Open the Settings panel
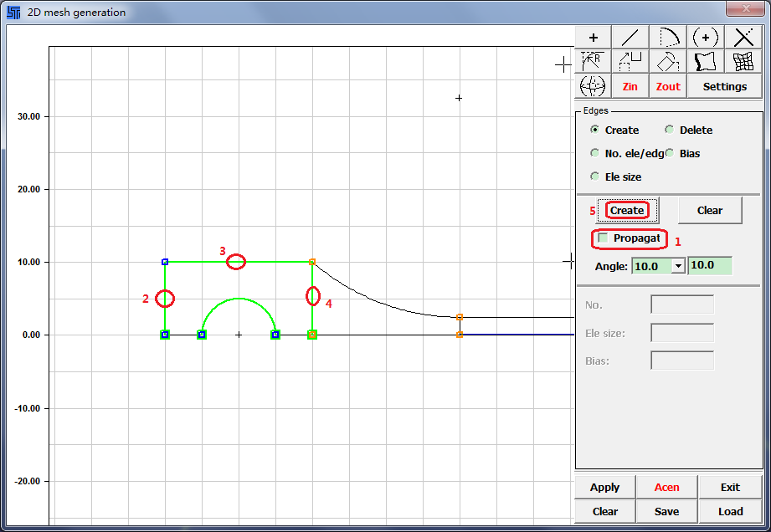This screenshot has height=532, width=771. click(724, 86)
